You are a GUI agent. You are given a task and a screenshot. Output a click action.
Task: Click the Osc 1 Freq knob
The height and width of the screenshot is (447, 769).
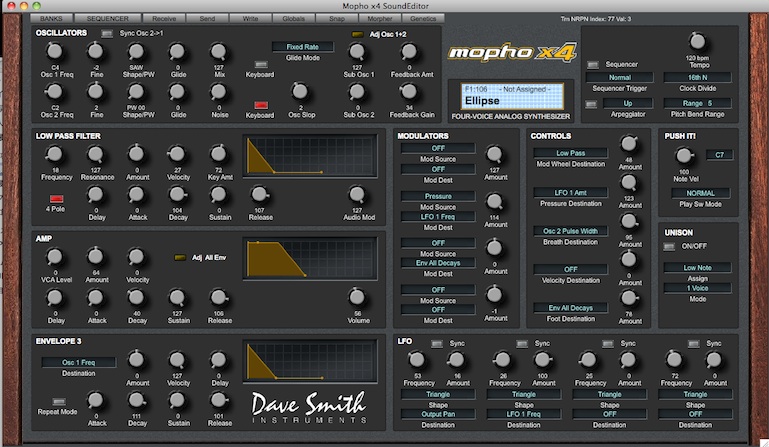(54, 51)
